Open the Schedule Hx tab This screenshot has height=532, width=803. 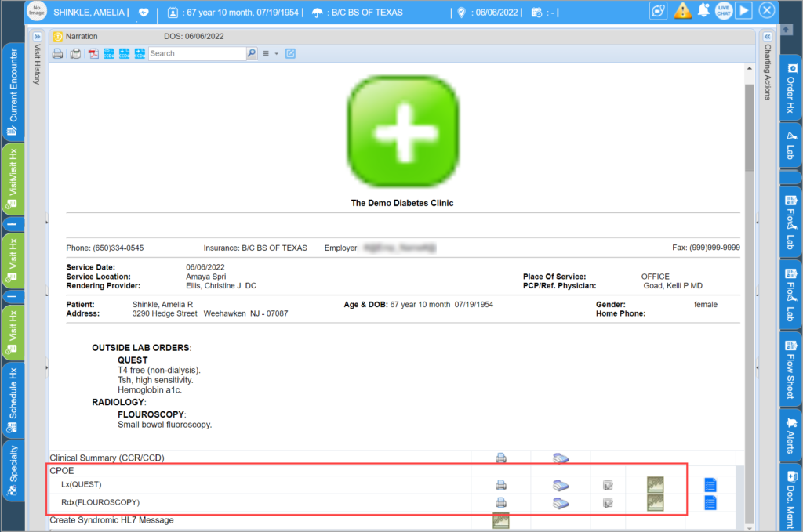13,400
